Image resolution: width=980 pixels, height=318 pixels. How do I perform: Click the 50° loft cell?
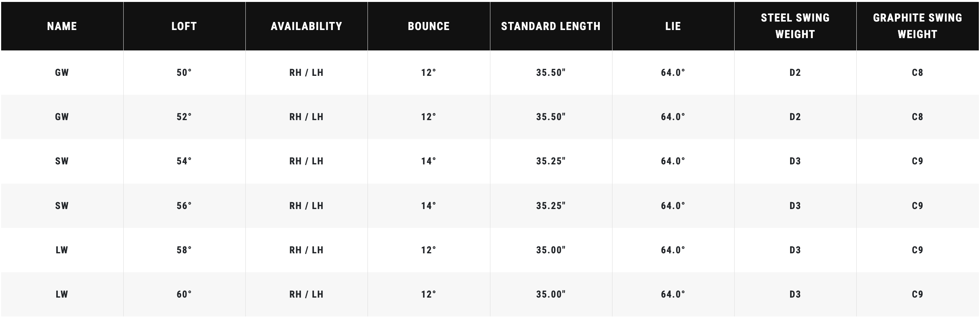click(184, 72)
